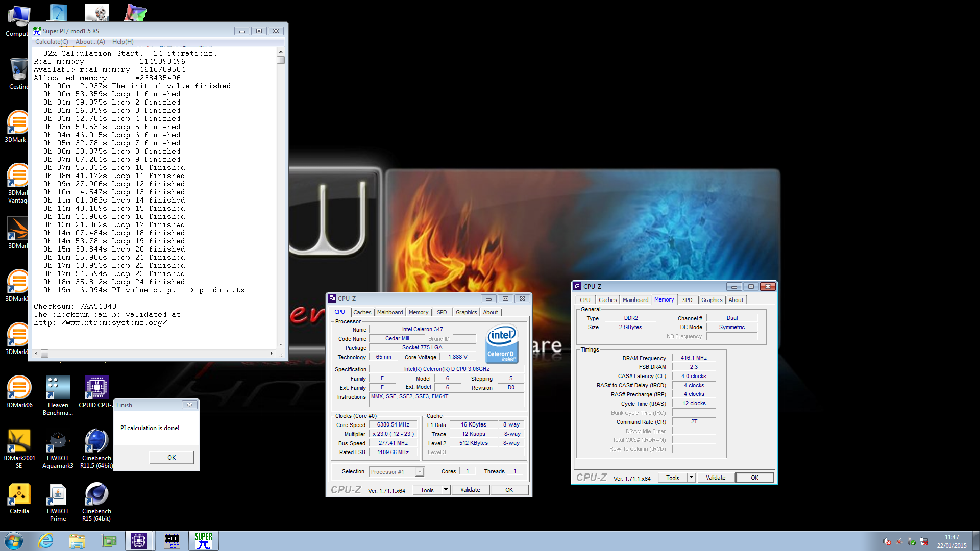Viewport: 980px width, 551px height.
Task: Click Checksum: 7AA51040 line in Super PI
Action: [x=75, y=307]
